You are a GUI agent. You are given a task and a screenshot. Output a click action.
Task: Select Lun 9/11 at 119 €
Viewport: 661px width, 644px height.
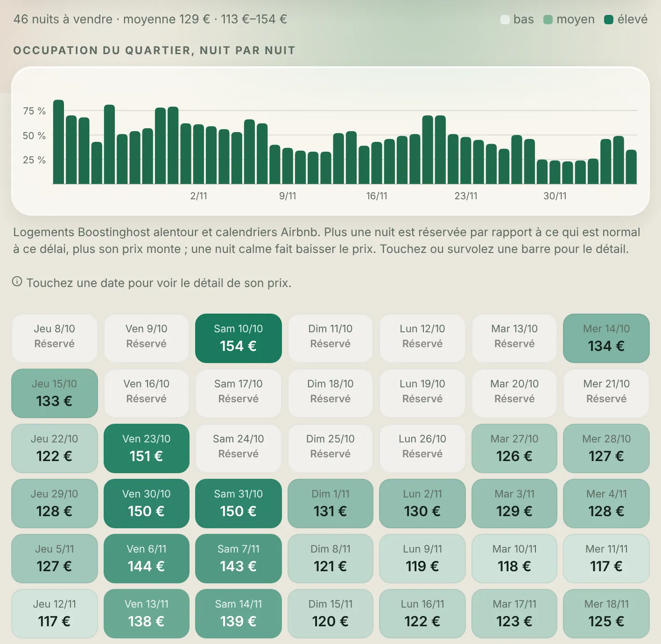(x=422, y=559)
